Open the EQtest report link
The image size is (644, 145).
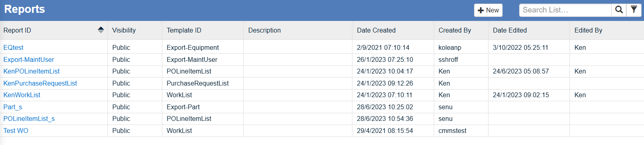13,47
